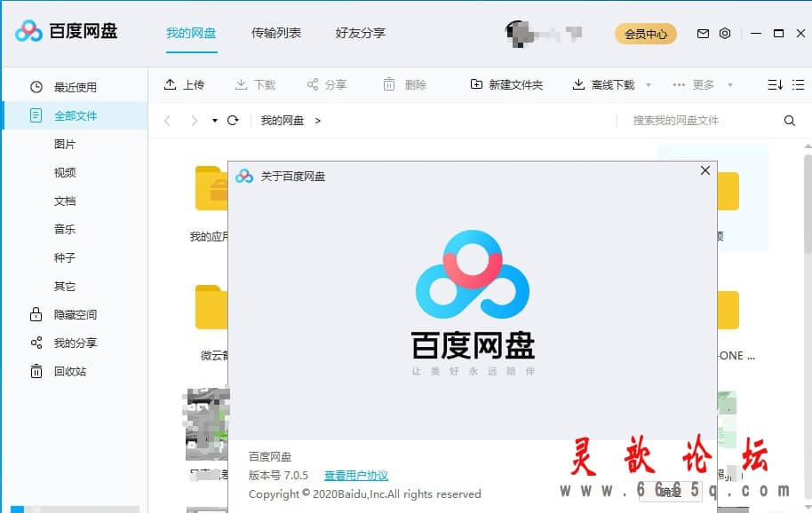Click the 版本号 7.0.5 text
The width and height of the screenshot is (812, 513).
pos(279,475)
